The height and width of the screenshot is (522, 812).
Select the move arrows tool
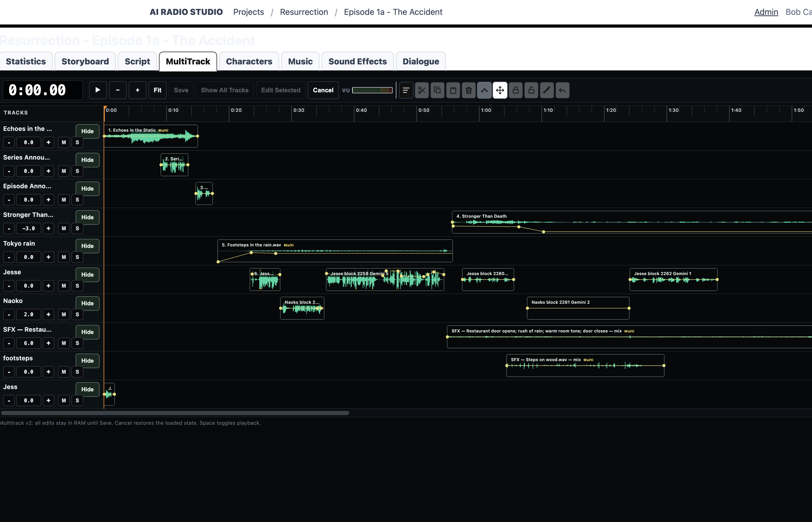coord(500,90)
